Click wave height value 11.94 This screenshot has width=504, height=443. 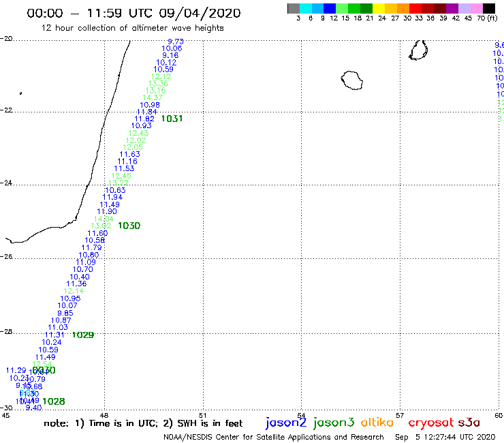[112, 197]
